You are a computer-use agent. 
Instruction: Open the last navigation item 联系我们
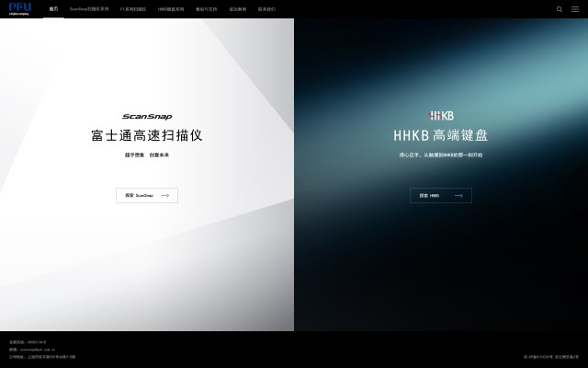pos(266,9)
